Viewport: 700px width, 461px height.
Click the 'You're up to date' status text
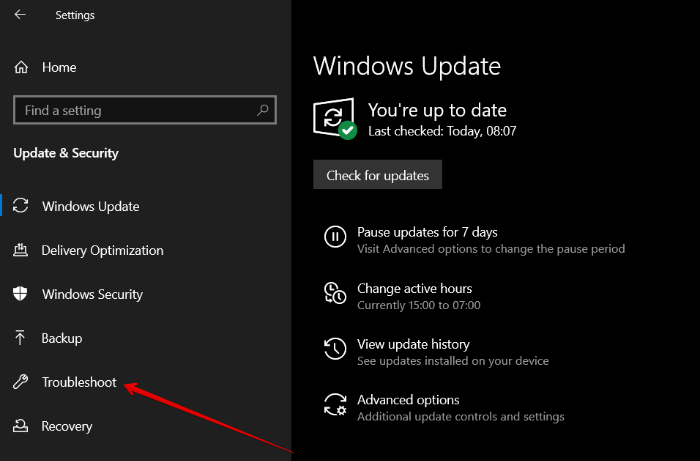click(437, 110)
